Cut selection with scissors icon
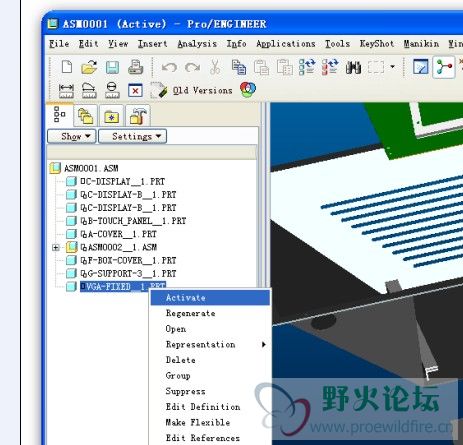The height and width of the screenshot is (445, 463). pos(215,67)
